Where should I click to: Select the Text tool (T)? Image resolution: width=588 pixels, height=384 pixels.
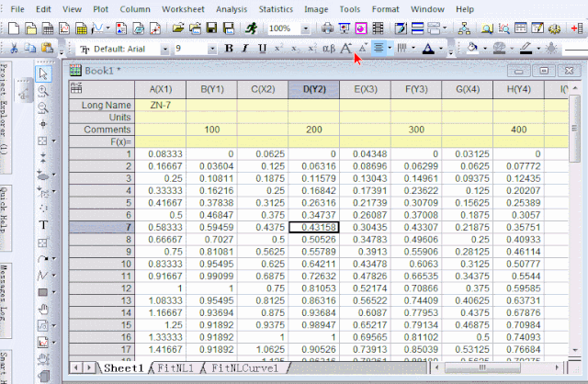click(43, 225)
